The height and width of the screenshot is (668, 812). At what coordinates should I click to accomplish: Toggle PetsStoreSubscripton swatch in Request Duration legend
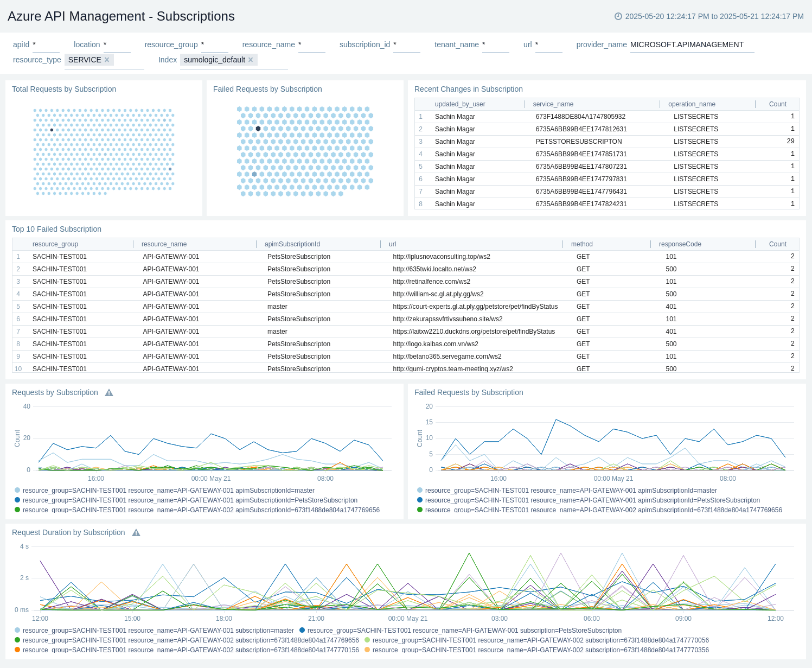coord(302,630)
